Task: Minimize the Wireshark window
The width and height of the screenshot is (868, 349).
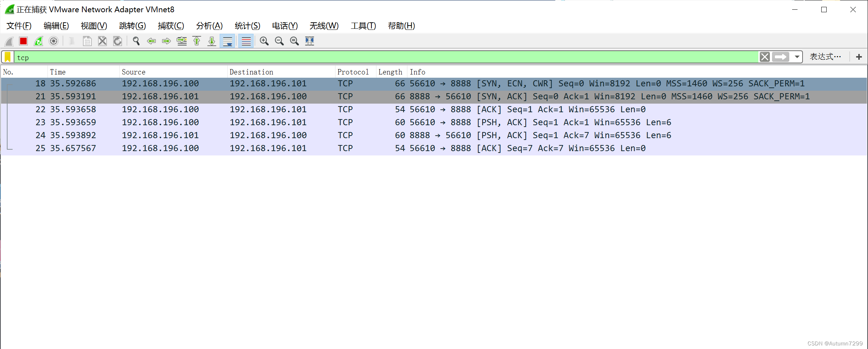Action: coord(795,10)
